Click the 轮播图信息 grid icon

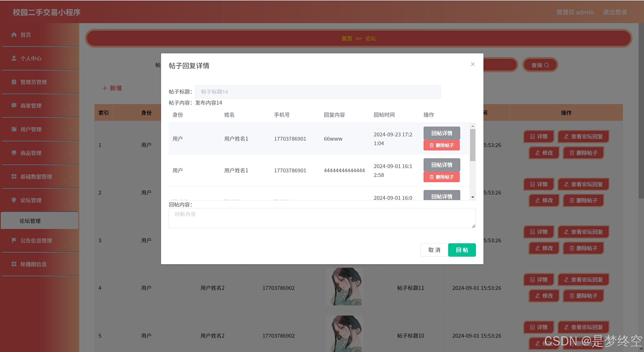click(14, 264)
